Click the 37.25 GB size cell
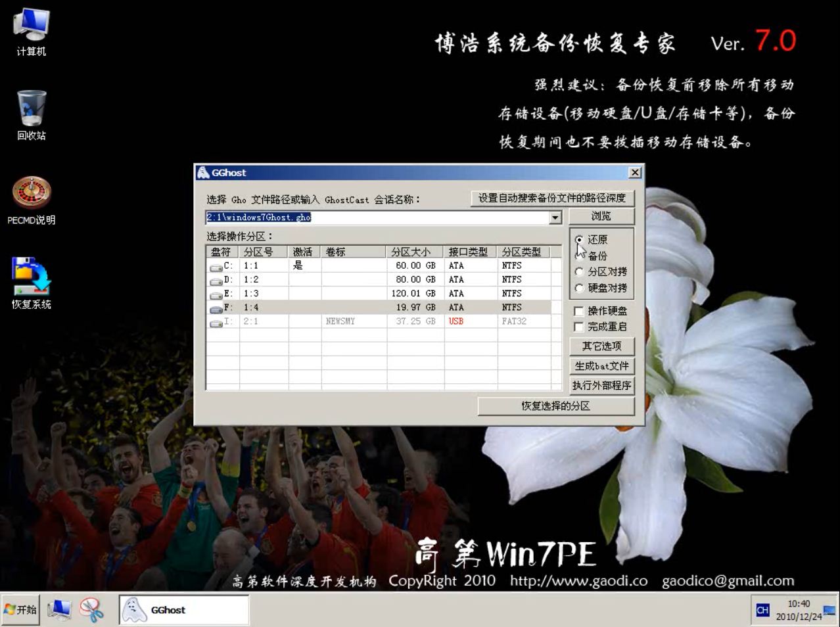Screen dimensions: 840x627 click(x=415, y=321)
